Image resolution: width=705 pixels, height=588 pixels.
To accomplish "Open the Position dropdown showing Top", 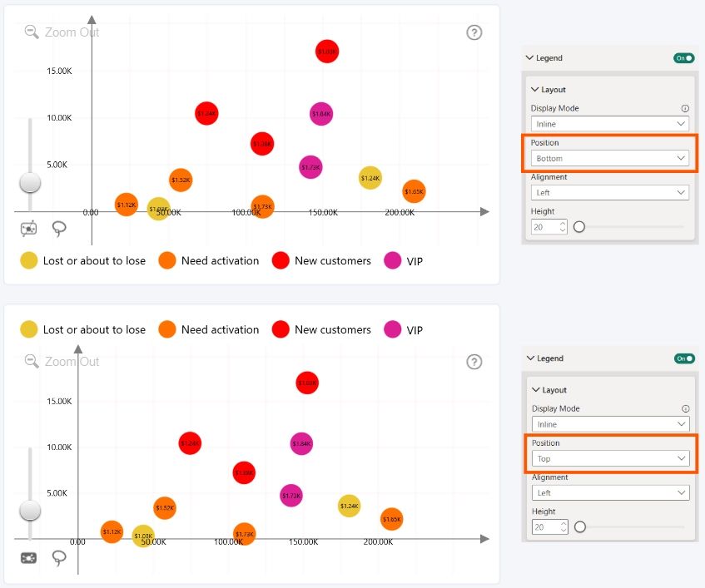I will click(x=611, y=458).
